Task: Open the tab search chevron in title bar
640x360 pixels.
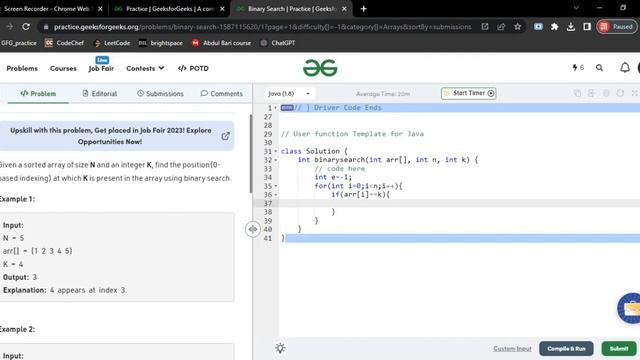Action: pos(576,8)
